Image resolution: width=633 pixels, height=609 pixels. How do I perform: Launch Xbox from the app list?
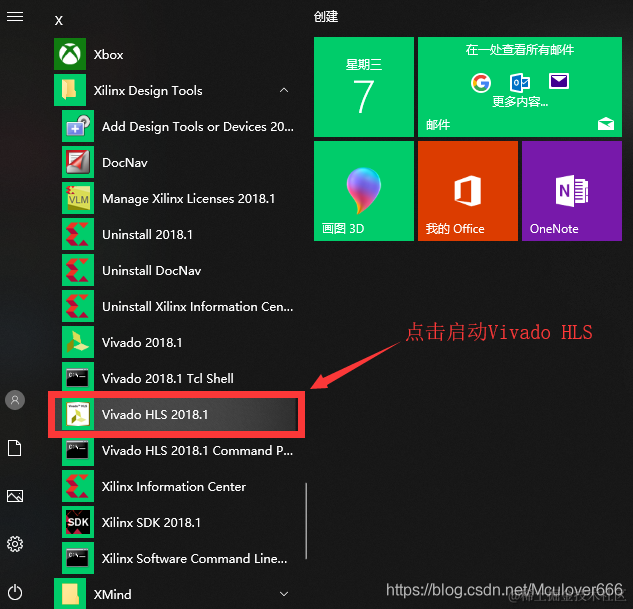pyautogui.click(x=177, y=54)
